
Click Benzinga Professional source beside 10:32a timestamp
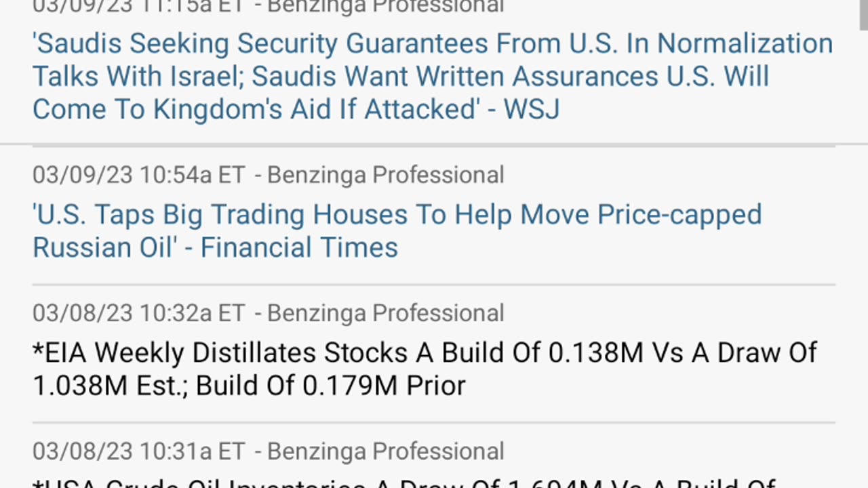point(385,313)
